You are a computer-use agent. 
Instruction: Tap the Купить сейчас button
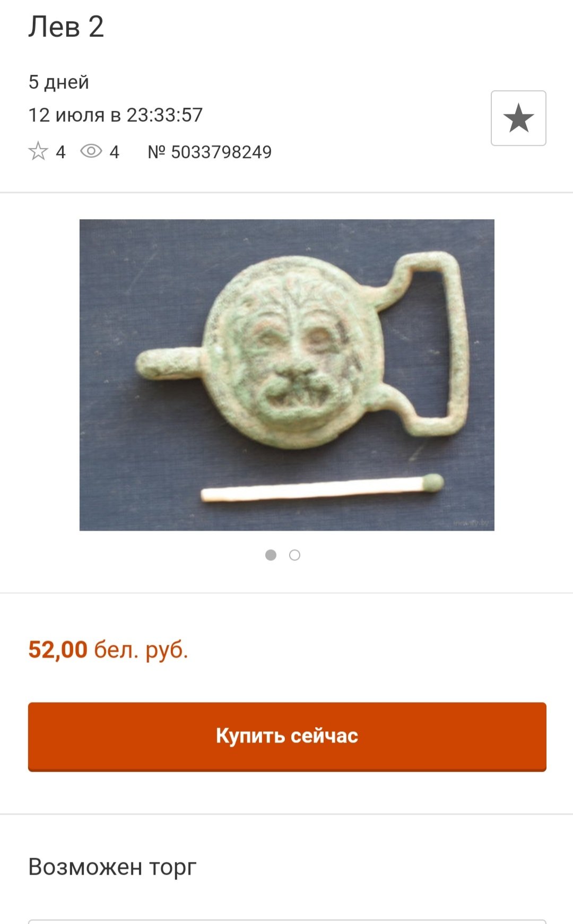tap(287, 736)
